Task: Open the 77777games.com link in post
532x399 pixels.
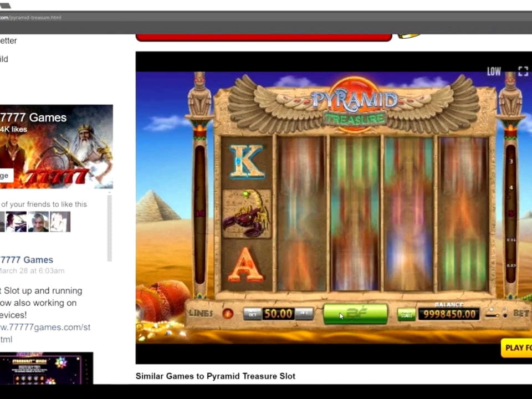Action: pos(45,328)
